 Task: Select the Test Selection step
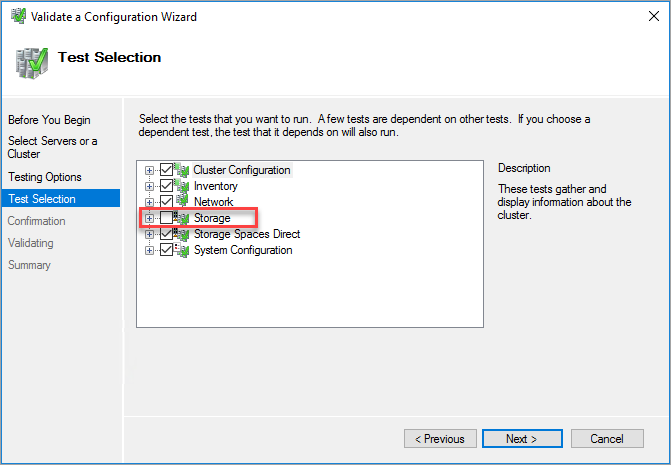pyautogui.click(x=61, y=198)
